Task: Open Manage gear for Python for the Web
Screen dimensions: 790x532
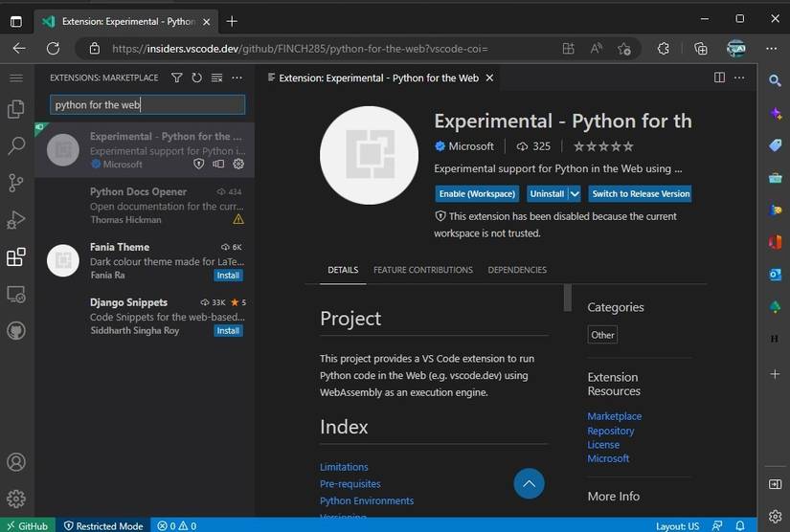Action: 238,165
